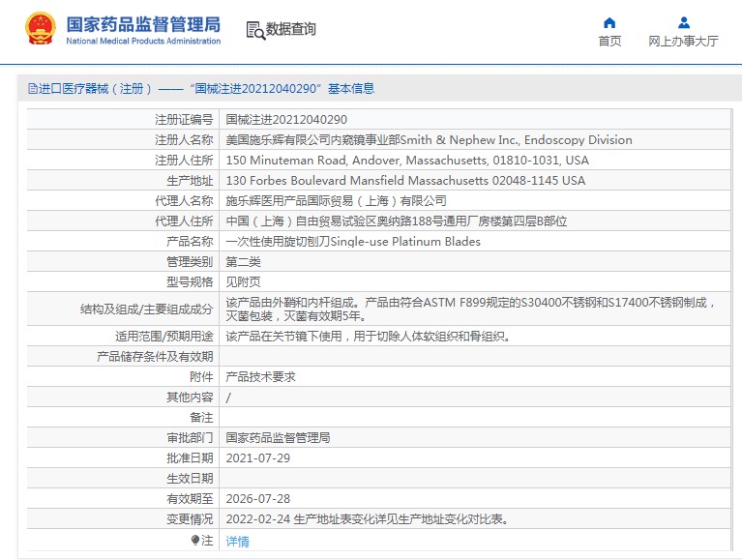Open the 数据查询 search icon
742x560 pixels.
click(255, 30)
